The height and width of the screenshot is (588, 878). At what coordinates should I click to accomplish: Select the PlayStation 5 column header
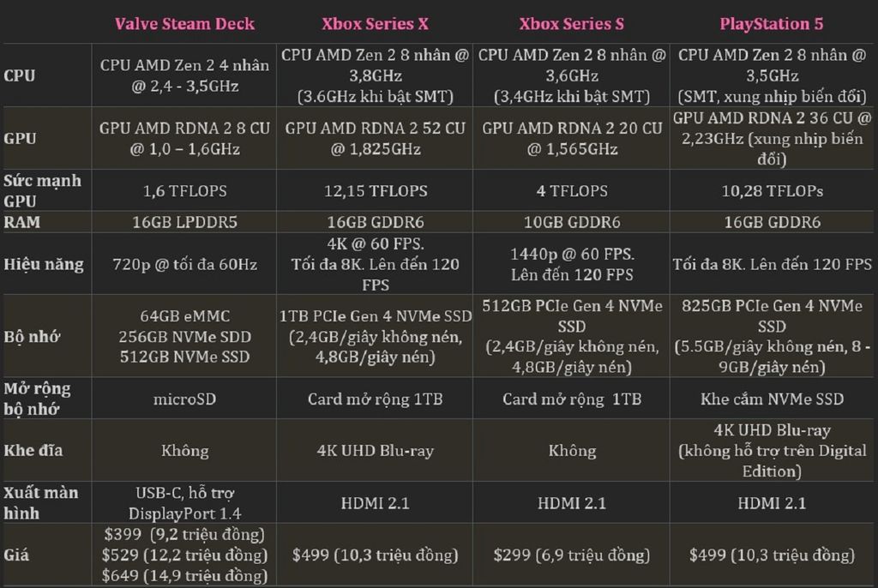pyautogui.click(x=772, y=23)
